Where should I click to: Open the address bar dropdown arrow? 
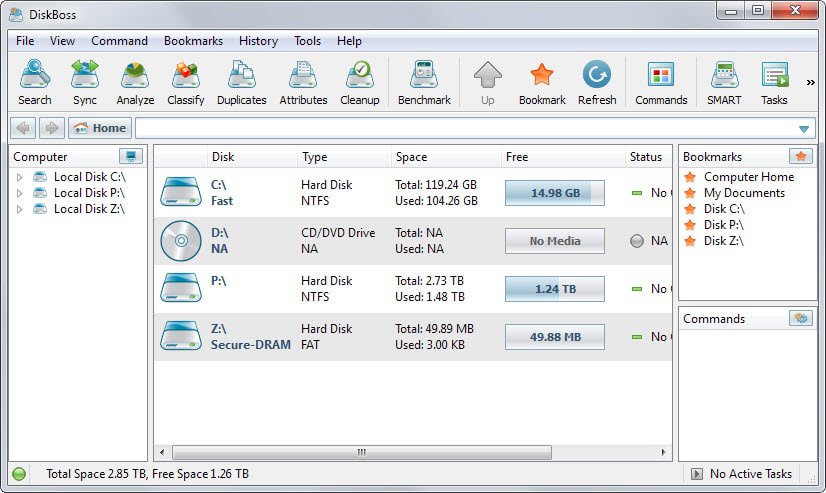click(804, 129)
